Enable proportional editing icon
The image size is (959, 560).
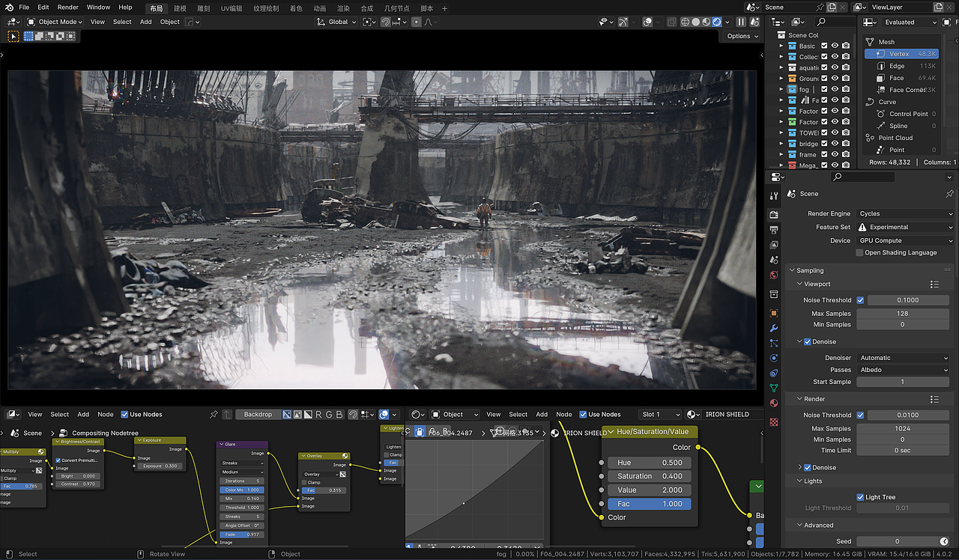417,22
